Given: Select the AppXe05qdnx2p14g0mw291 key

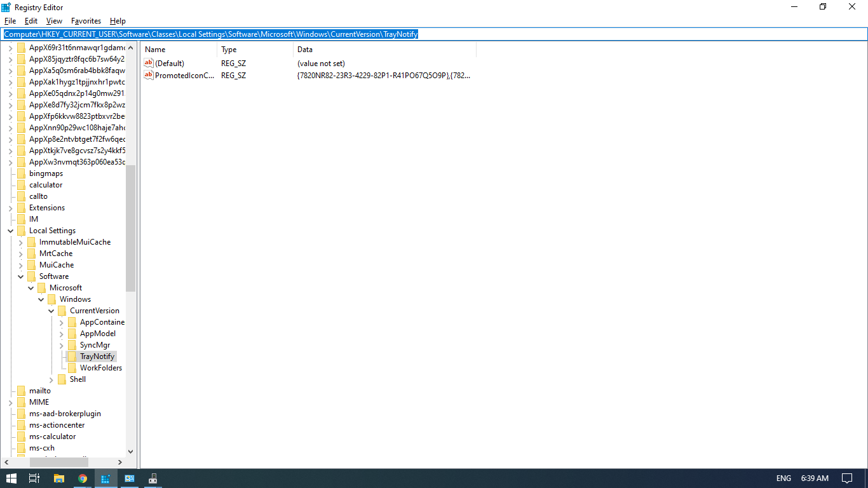Looking at the screenshot, I should [x=77, y=93].
